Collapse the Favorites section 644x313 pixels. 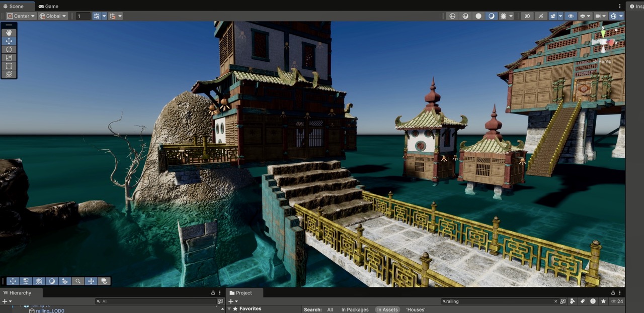click(x=229, y=309)
